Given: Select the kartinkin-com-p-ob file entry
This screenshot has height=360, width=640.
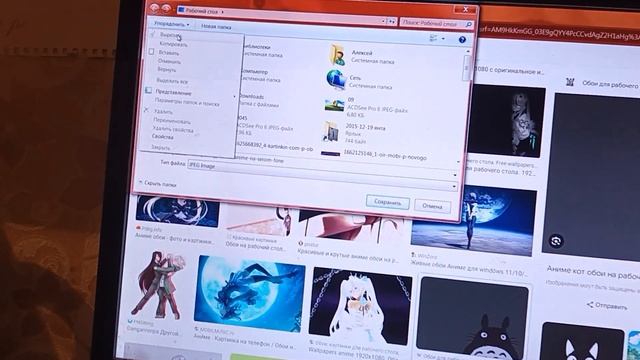Looking at the screenshot, I should pos(274,146).
